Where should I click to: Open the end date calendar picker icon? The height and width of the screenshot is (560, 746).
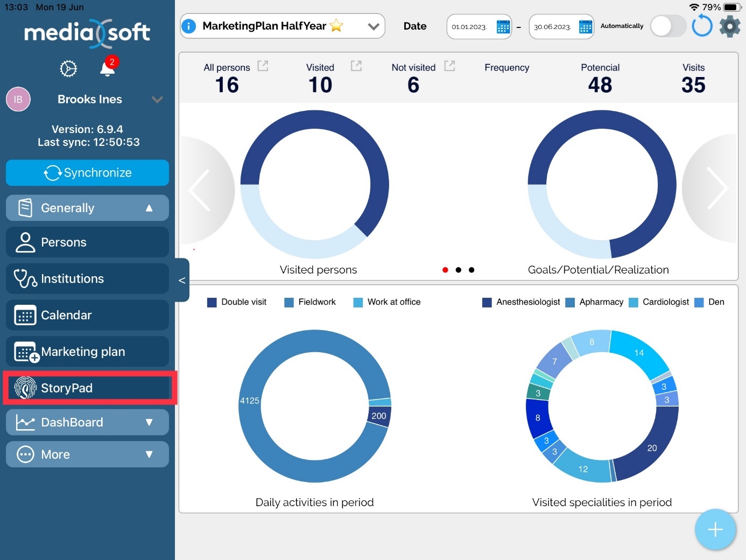pyautogui.click(x=585, y=26)
